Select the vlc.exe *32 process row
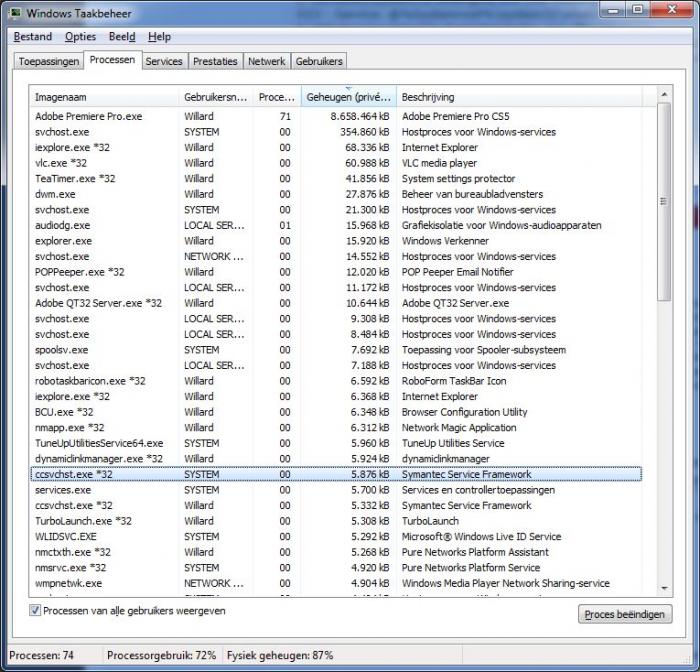Image resolution: width=700 pixels, height=672 pixels. coord(62,163)
